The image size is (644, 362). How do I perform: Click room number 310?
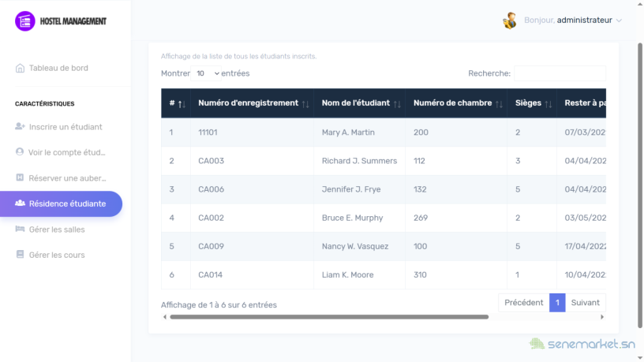(x=420, y=274)
